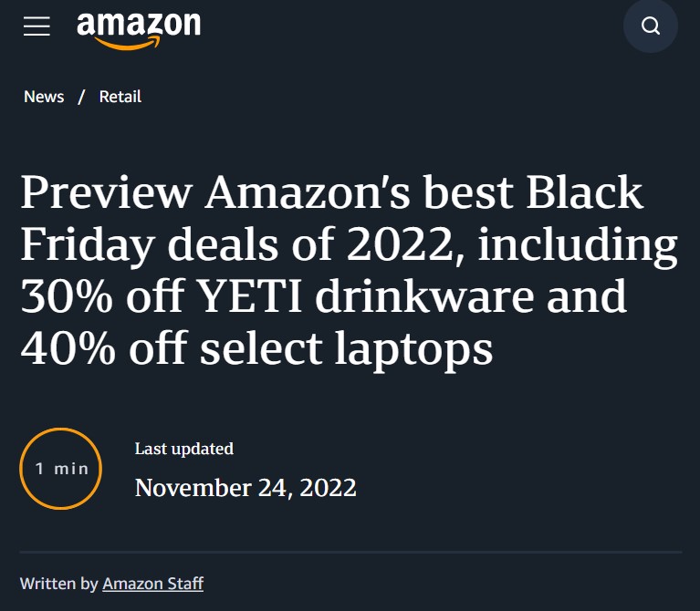Image resolution: width=700 pixels, height=611 pixels.
Task: Click the slash separator between News and Retail
Action: tap(81, 97)
